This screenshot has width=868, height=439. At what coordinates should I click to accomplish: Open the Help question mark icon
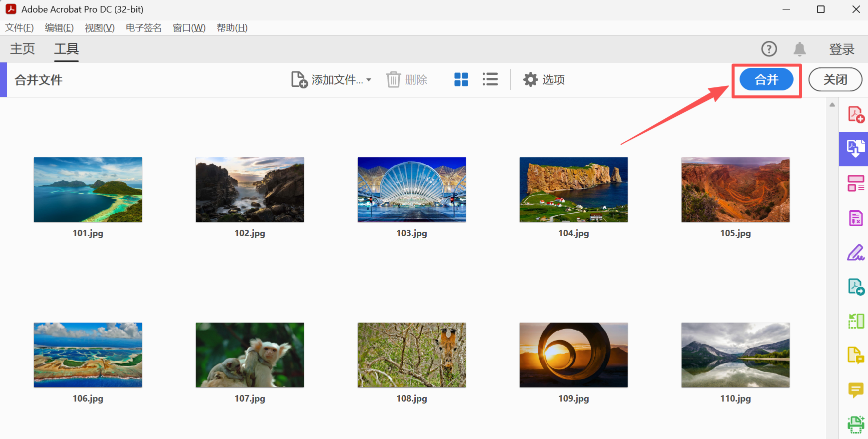tap(769, 49)
